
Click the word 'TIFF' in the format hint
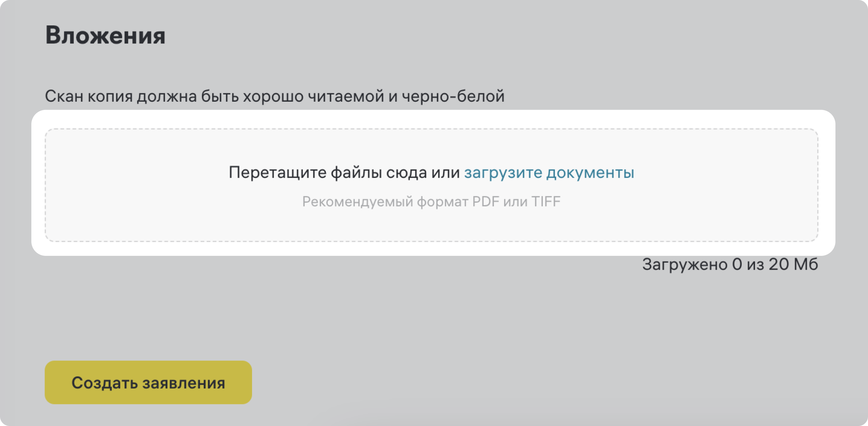click(546, 202)
